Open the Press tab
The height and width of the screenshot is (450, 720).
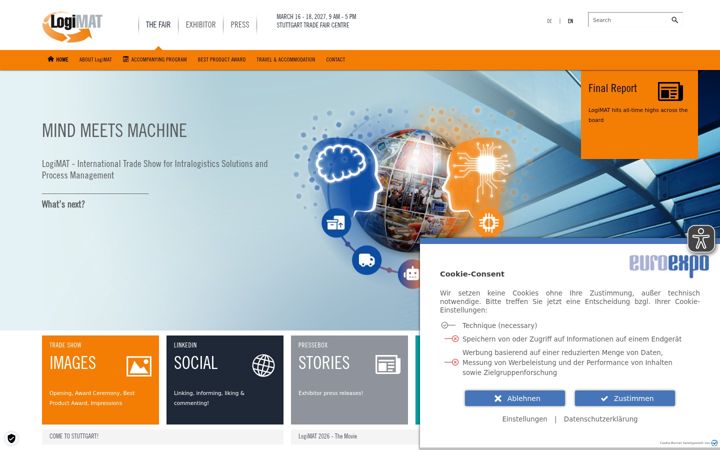tap(240, 25)
